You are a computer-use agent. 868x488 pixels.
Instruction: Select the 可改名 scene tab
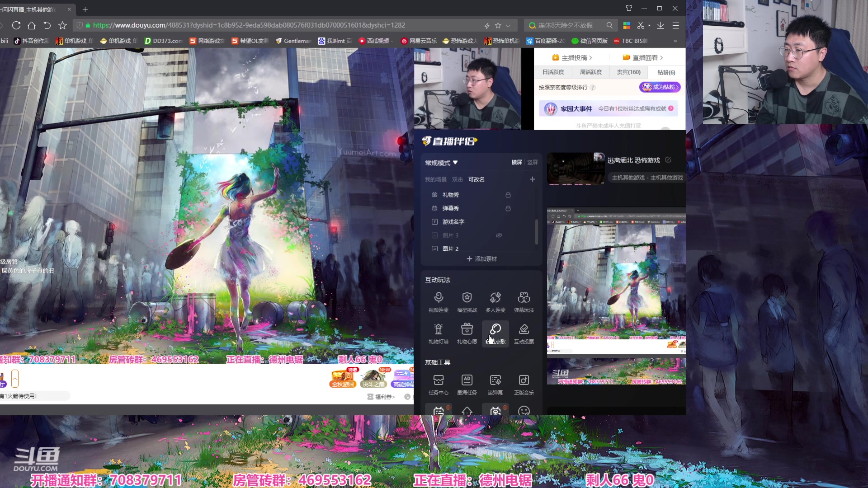(x=476, y=179)
